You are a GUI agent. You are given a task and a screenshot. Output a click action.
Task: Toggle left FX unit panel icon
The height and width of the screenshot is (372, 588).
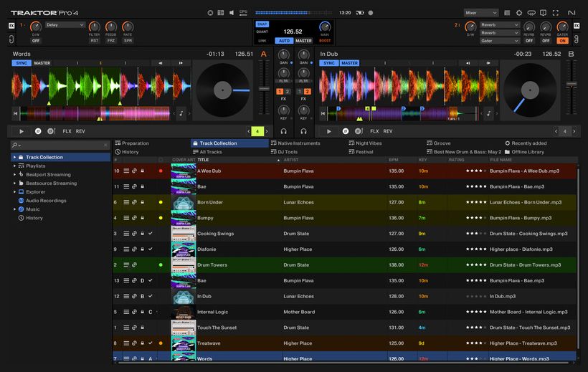click(x=11, y=26)
